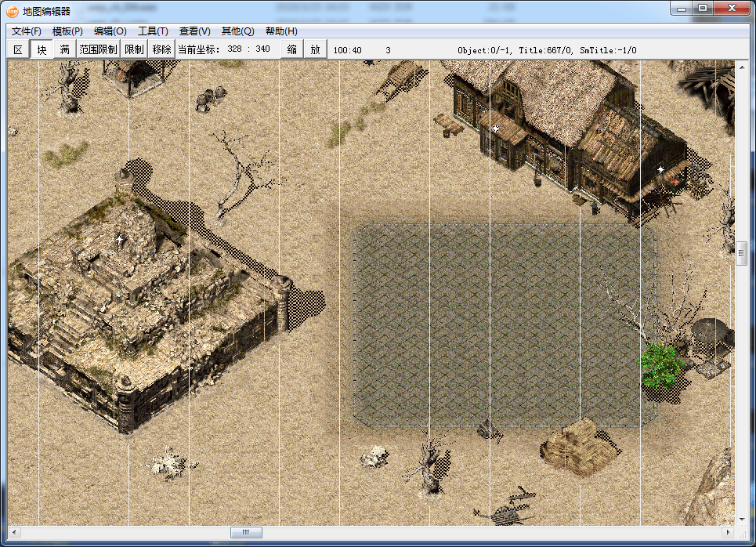Click the vertical scrollbar thumb
Screen dimensions: 756x547
point(741,253)
